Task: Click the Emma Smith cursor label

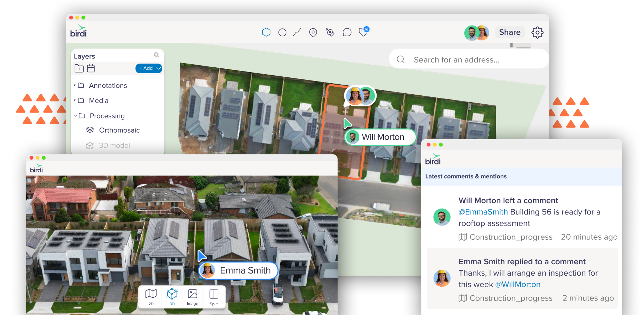Action: coord(238,270)
